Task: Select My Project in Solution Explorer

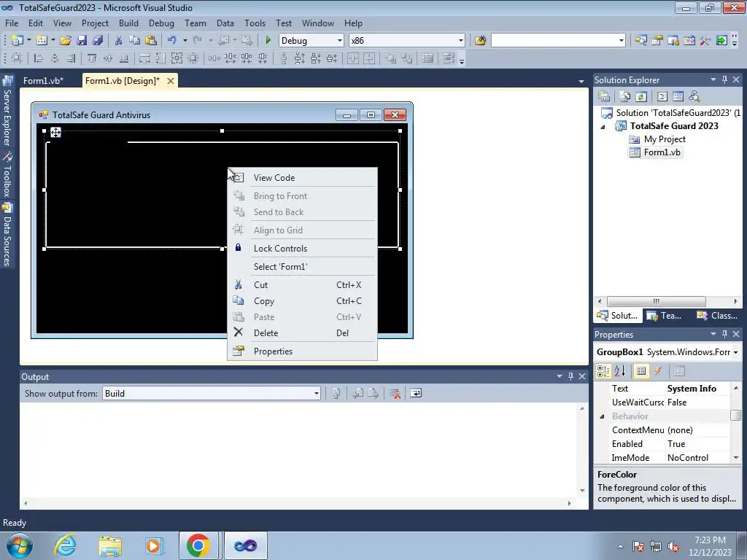Action: coord(657,139)
